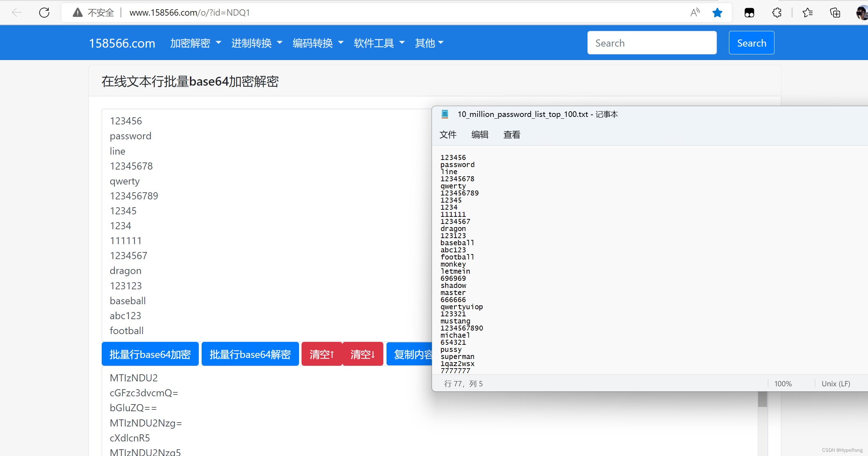Click 'MTIzNDU2Nzg=' in the output textarea

point(146,423)
